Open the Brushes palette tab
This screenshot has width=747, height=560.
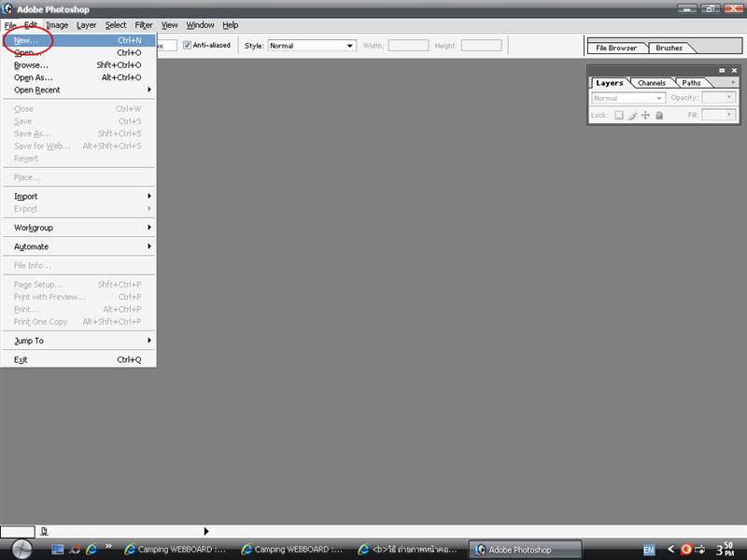tap(669, 48)
